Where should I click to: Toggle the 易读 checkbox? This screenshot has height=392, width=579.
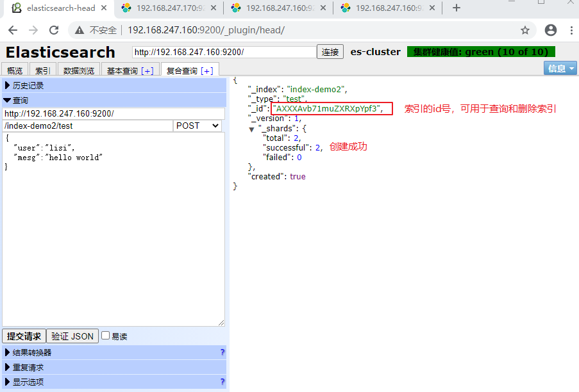coord(106,336)
